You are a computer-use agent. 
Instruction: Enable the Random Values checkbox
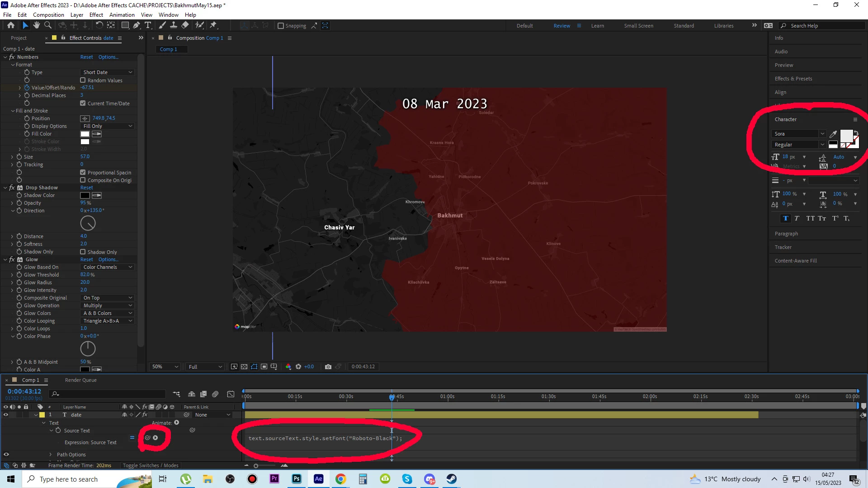click(x=83, y=80)
